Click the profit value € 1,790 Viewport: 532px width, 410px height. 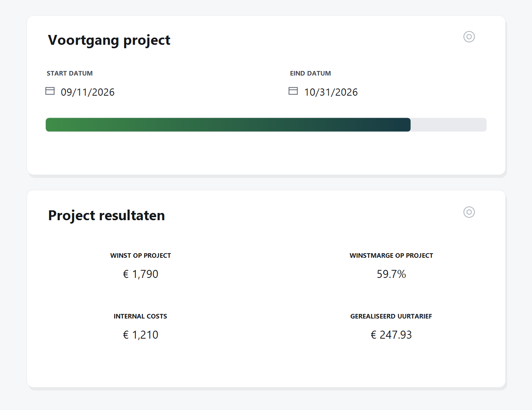pyautogui.click(x=141, y=274)
